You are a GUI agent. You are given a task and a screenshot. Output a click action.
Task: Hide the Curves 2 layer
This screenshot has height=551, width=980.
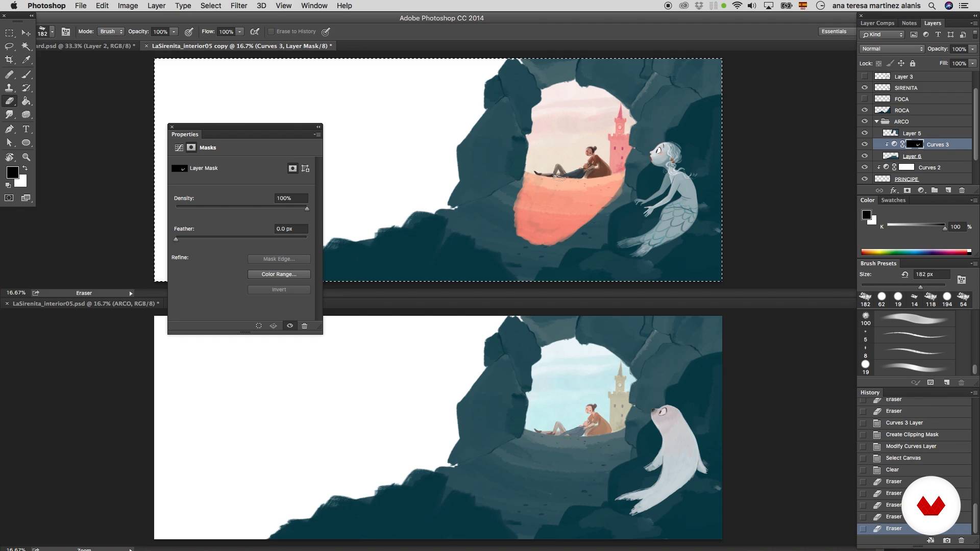[x=864, y=167]
